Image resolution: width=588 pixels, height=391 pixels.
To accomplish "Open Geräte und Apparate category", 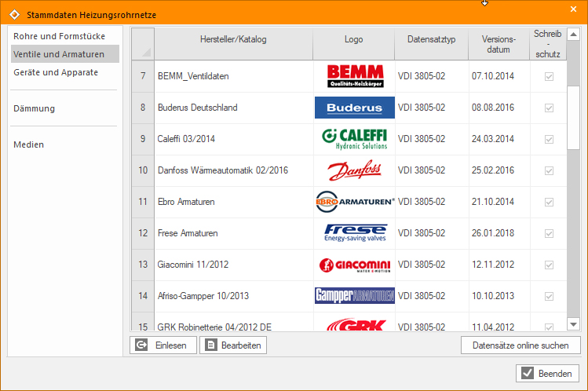I will 65,72.
